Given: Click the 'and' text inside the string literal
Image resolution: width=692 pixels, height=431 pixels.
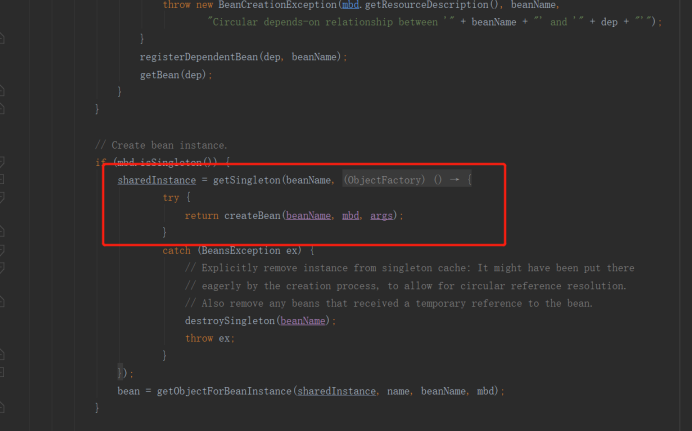Looking at the screenshot, I should coord(558,22).
